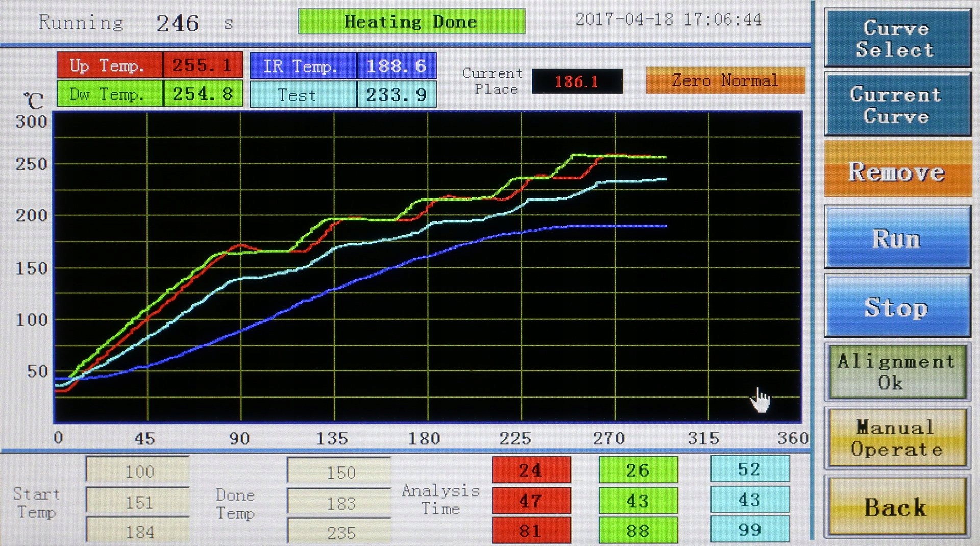This screenshot has height=546, width=980.
Task: Show the Current Curve
Action: coord(897,105)
